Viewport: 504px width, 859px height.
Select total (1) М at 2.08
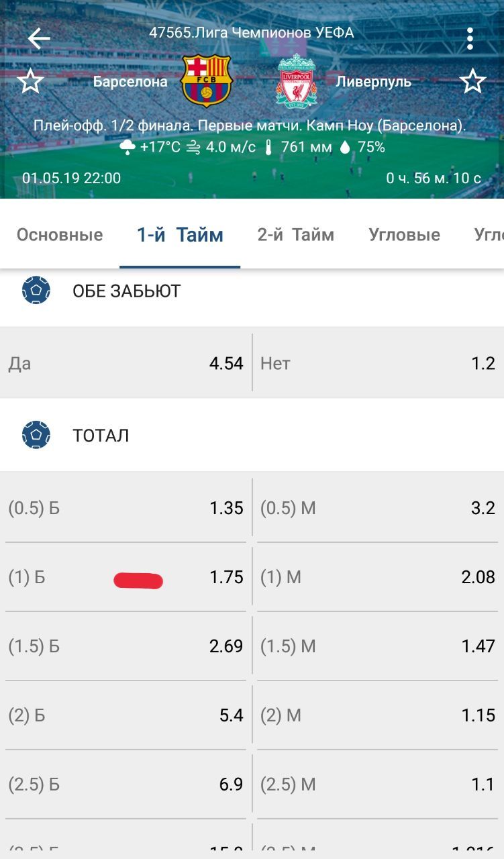(378, 577)
